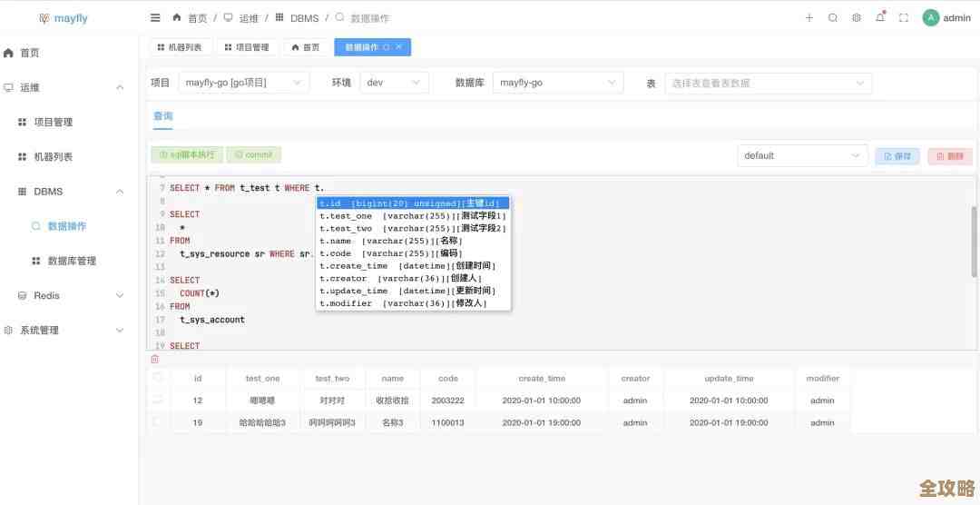
Task: Click 首页 in the breadcrumb
Action: click(198, 18)
